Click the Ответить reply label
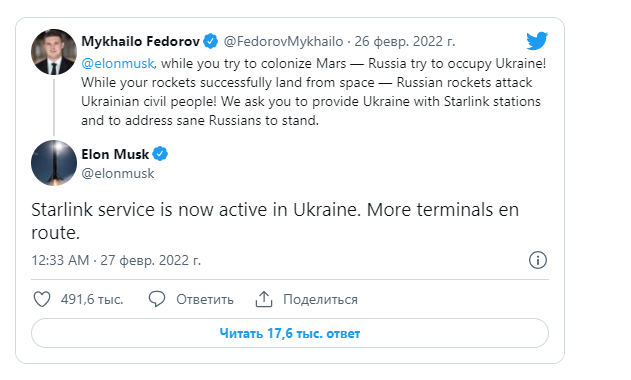Viewport: 631px width, 380px height. tap(205, 299)
